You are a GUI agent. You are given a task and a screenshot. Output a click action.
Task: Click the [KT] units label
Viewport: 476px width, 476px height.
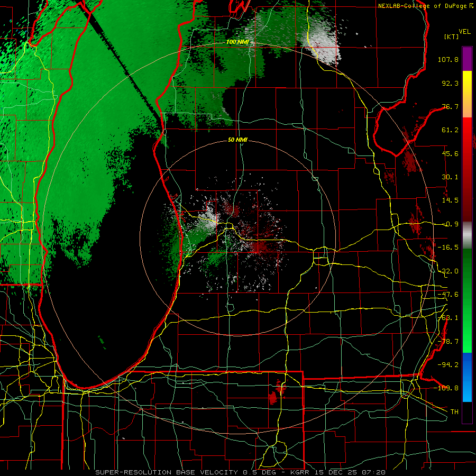(x=452, y=36)
